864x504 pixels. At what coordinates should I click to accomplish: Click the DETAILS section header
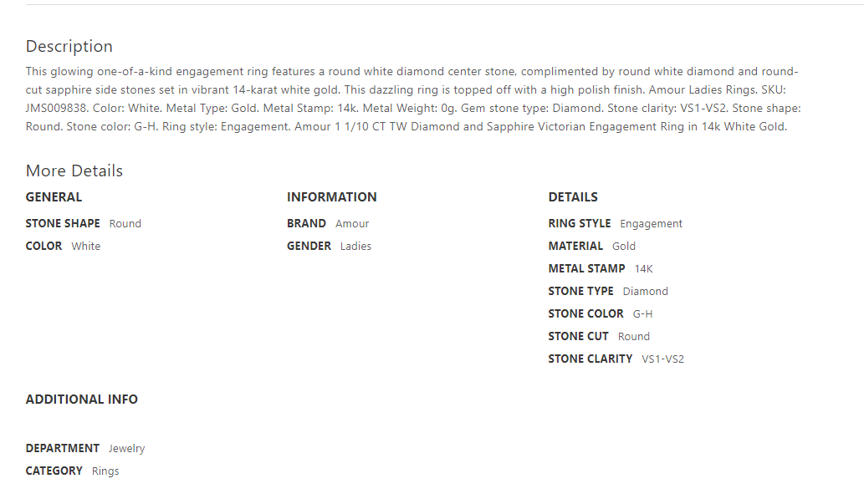click(x=573, y=197)
